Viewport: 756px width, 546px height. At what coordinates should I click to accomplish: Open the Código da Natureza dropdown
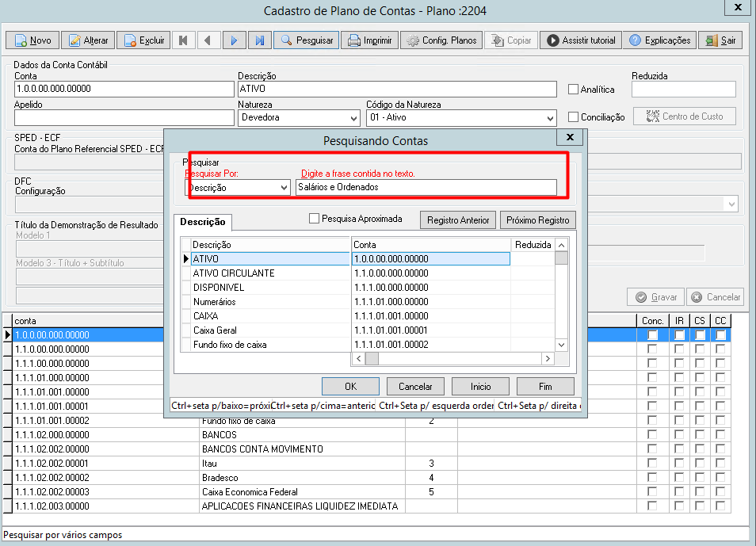click(x=550, y=118)
